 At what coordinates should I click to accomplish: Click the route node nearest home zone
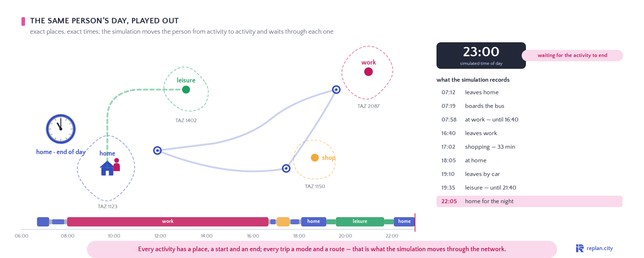pyautogui.click(x=157, y=150)
